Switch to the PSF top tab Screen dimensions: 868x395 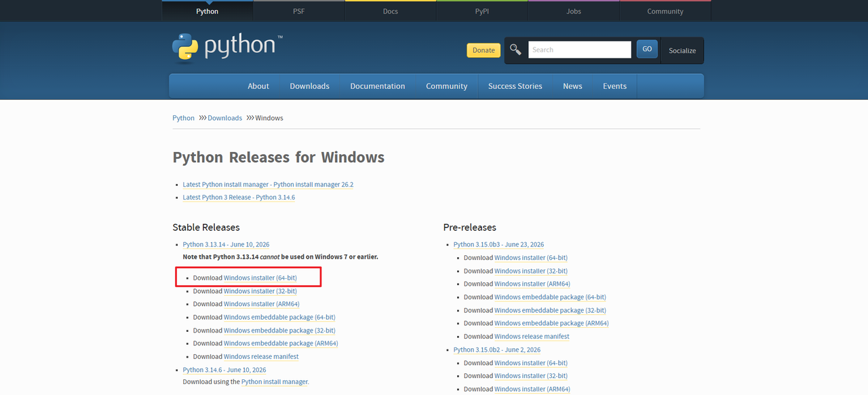point(298,11)
